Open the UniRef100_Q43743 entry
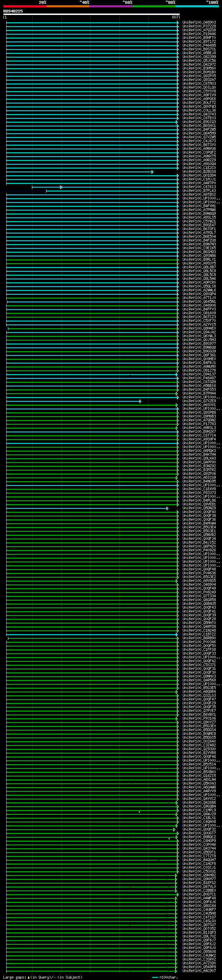The image size is (222, 980). tap(199, 114)
